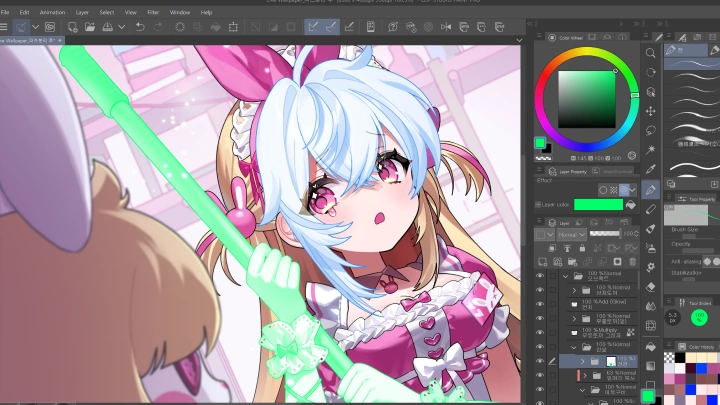Image resolution: width=720 pixels, height=405 pixels.
Task: Select the Decoration tool
Action: pos(650,267)
